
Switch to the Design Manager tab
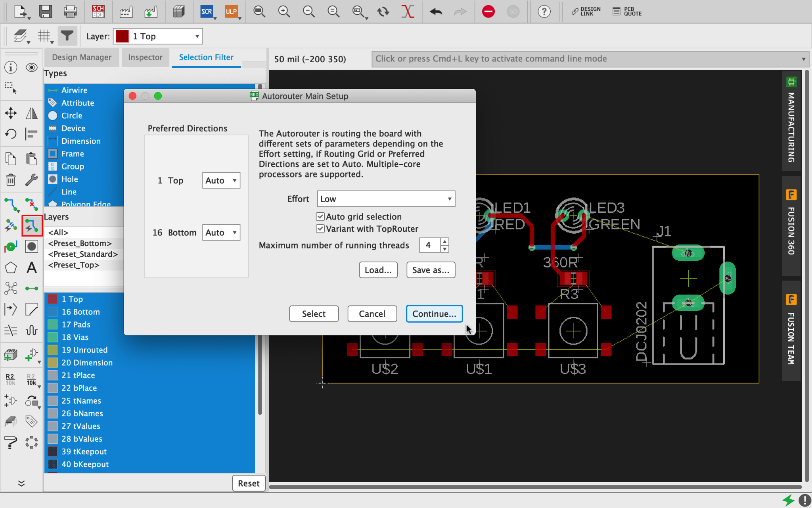point(81,58)
